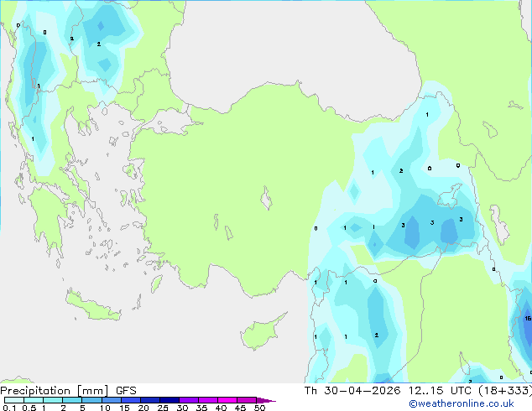Pick the 15–20 mm blue legend swatch
This screenshot has height=411, width=532.
[131, 400]
